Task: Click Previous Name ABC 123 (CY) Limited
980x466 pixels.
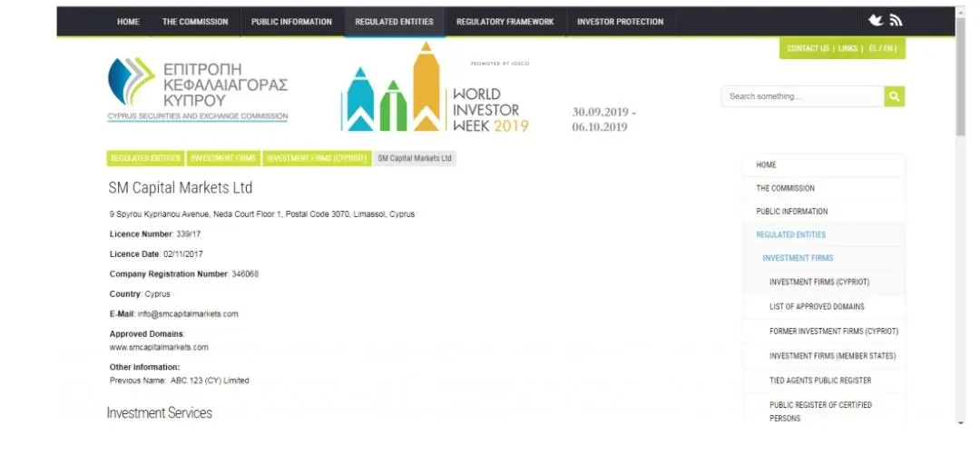Action: (x=180, y=381)
